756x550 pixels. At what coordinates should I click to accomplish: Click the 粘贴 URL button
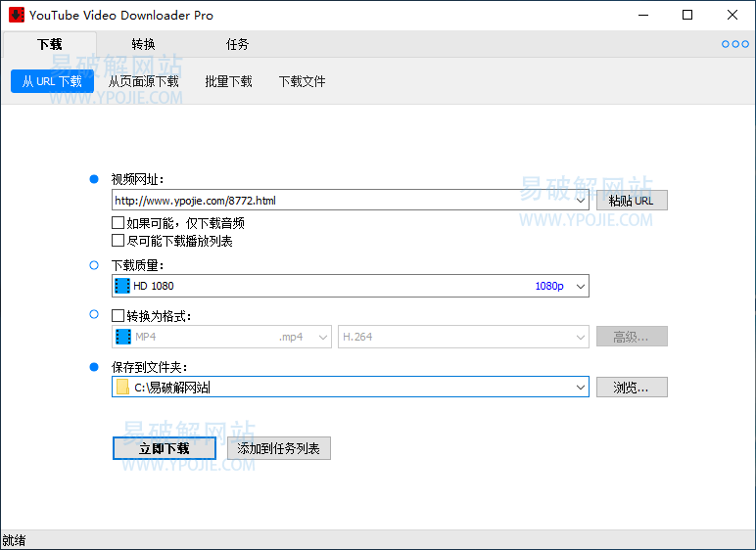tap(631, 201)
